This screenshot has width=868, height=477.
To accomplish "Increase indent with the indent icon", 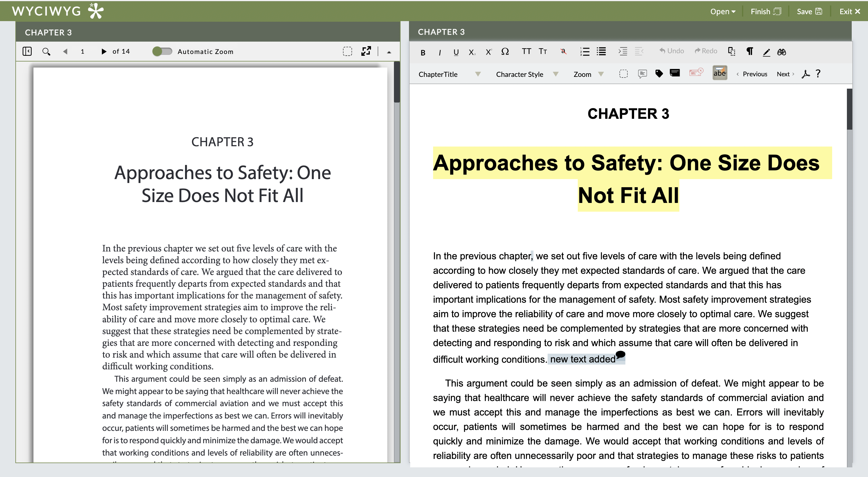I will tap(623, 52).
